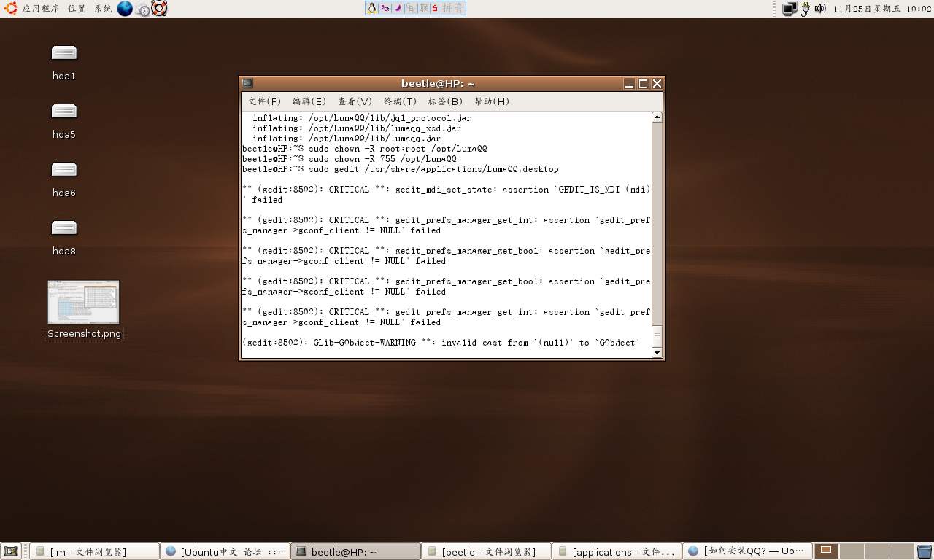The image size is (934, 560).
Task: Switch to the applications 文件 window
Action: (617, 551)
